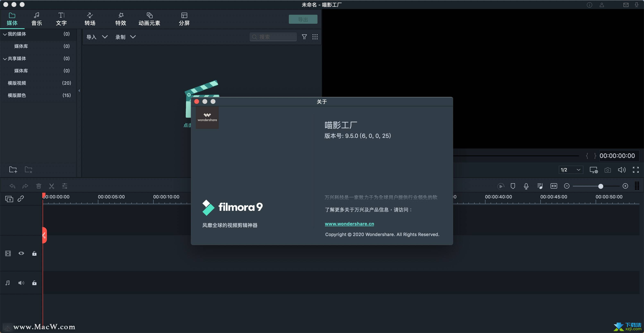Viewport: 644px width, 333px height.
Task: Collapse the 共享媒体 tree section
Action: tap(5, 59)
